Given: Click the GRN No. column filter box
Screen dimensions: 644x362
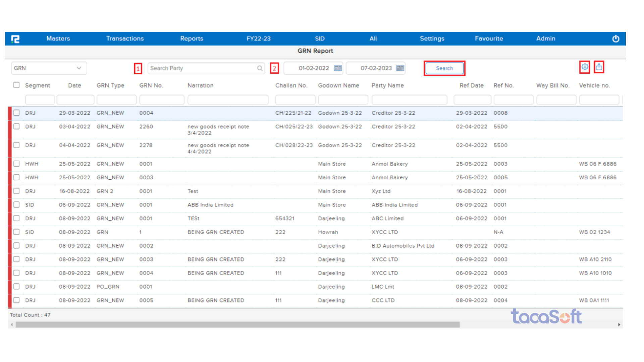Looking at the screenshot, I should 162,100.
